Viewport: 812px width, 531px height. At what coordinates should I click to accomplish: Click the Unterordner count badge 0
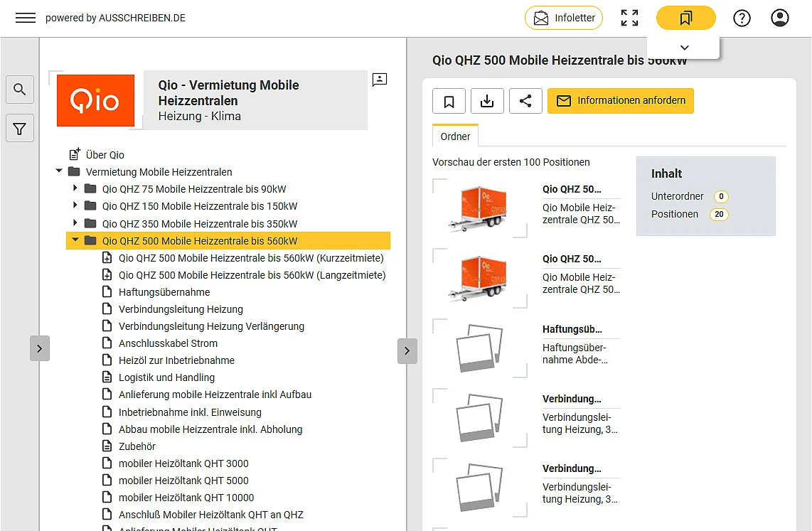click(721, 197)
